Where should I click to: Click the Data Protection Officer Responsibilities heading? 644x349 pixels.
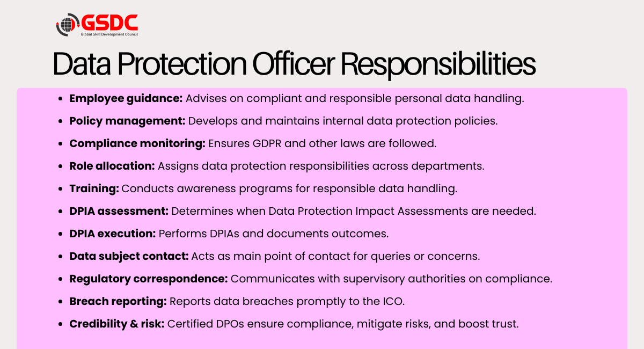pos(294,64)
